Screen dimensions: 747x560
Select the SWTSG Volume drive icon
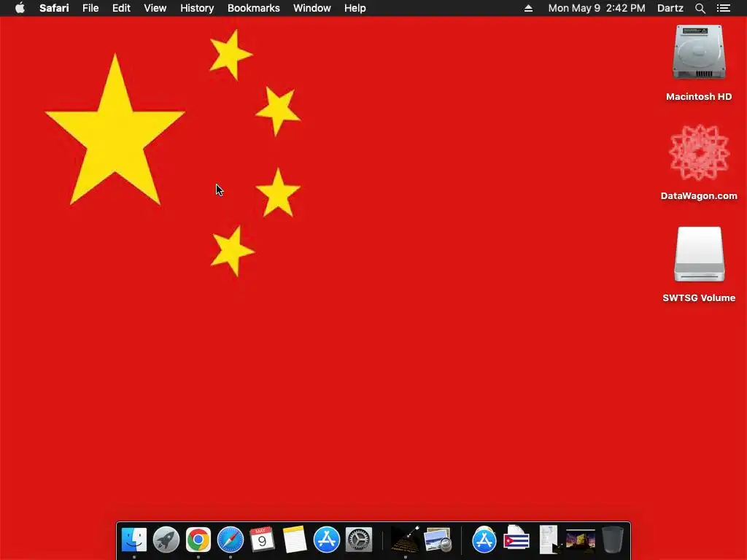click(699, 254)
